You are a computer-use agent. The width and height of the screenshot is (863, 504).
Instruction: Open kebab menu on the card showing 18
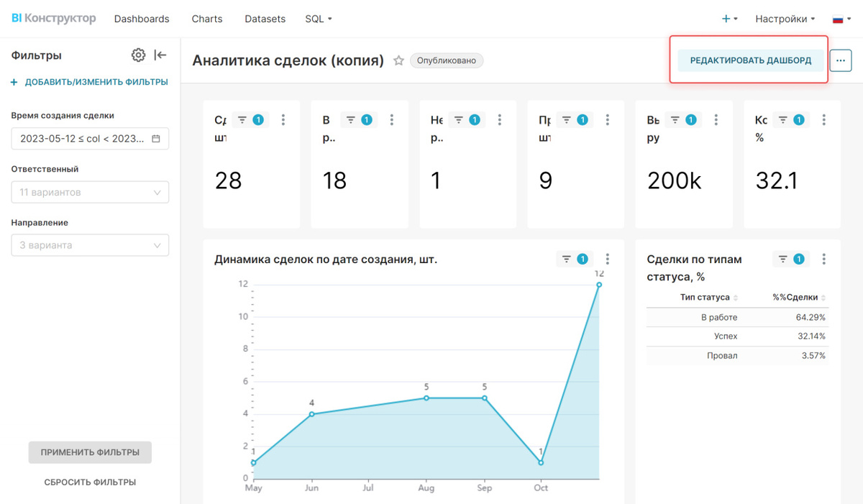[391, 120]
